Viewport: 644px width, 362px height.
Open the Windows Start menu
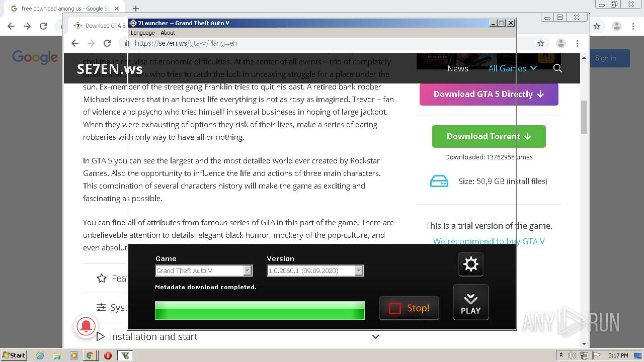pos(14,355)
